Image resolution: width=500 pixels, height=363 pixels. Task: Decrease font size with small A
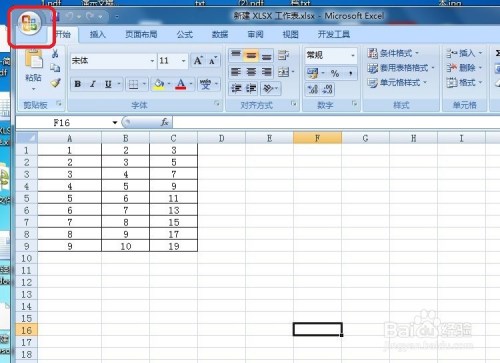point(213,61)
